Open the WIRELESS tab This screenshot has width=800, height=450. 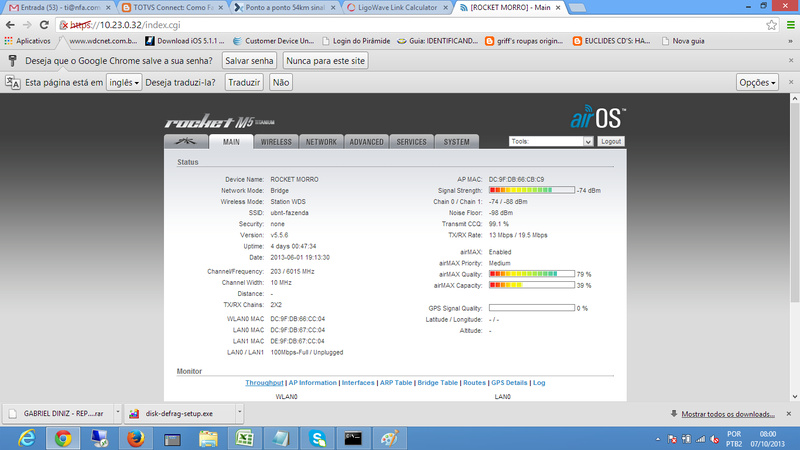[276, 142]
